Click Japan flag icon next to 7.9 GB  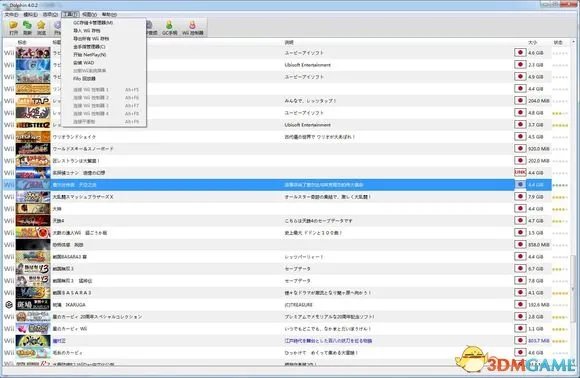[x=520, y=196]
